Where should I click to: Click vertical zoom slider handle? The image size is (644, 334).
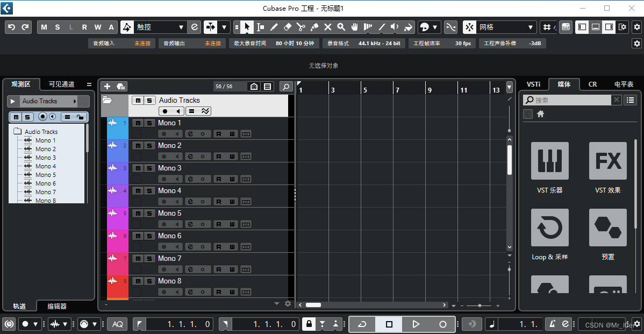click(x=509, y=269)
